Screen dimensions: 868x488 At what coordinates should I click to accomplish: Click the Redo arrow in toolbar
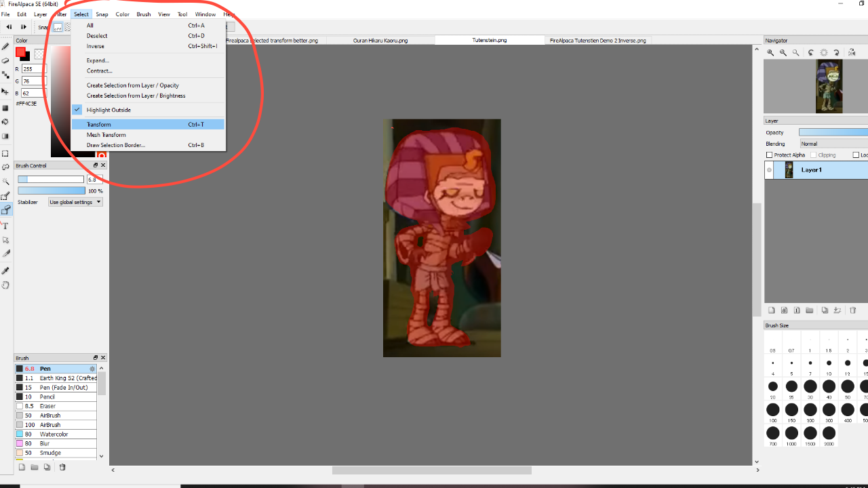click(x=24, y=27)
